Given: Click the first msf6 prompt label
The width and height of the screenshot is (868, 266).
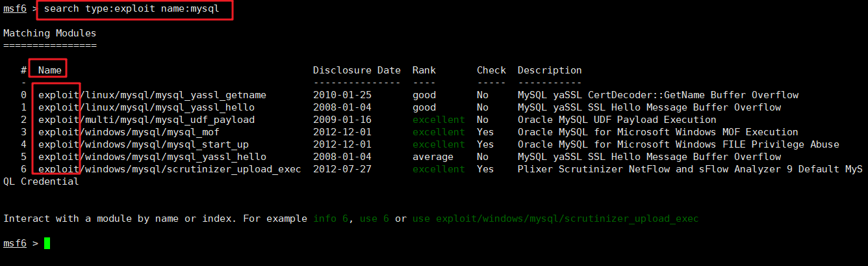Looking at the screenshot, I should click(x=15, y=10).
